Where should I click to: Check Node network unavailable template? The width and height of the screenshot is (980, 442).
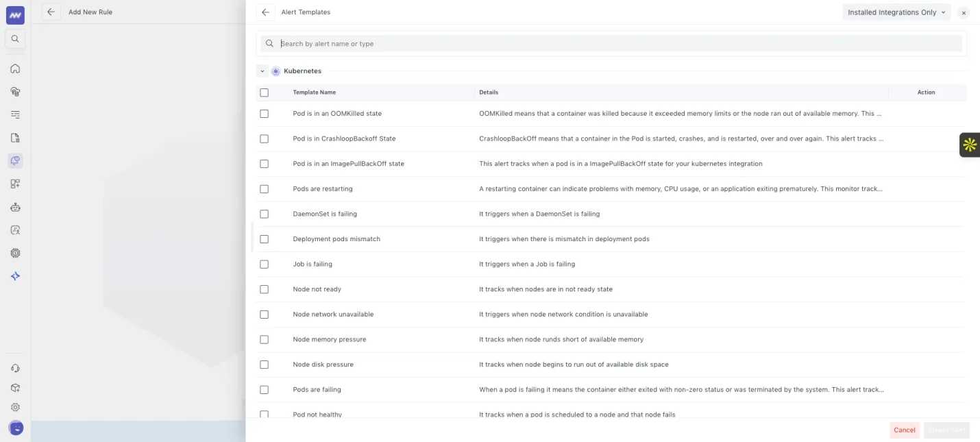pyautogui.click(x=264, y=315)
